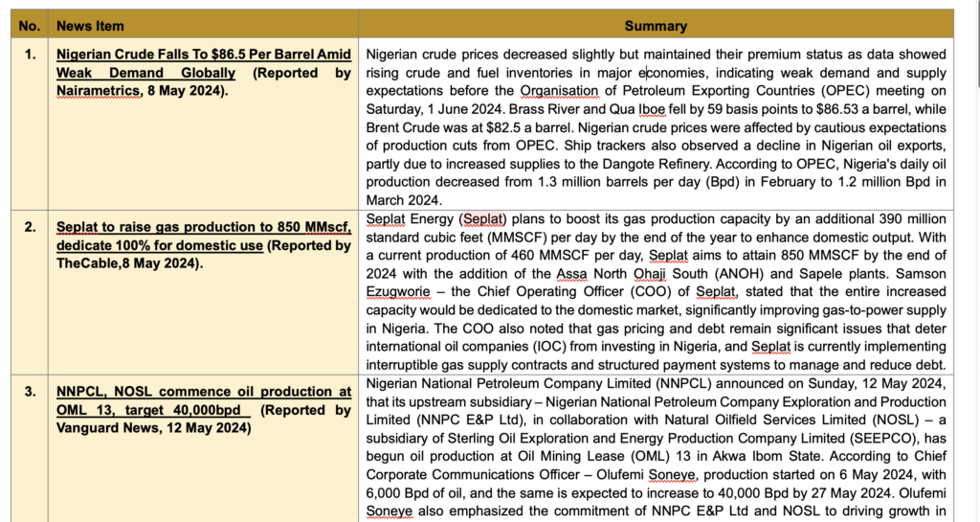The width and height of the screenshot is (980, 522).
Task: Click 'March 2024.' ending first summary
Action: (x=405, y=201)
